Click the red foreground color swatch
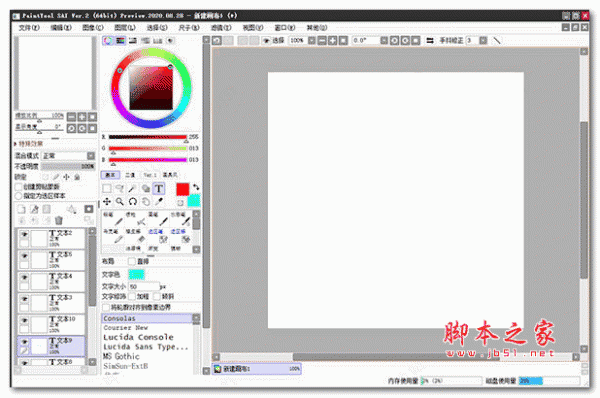 click(183, 189)
